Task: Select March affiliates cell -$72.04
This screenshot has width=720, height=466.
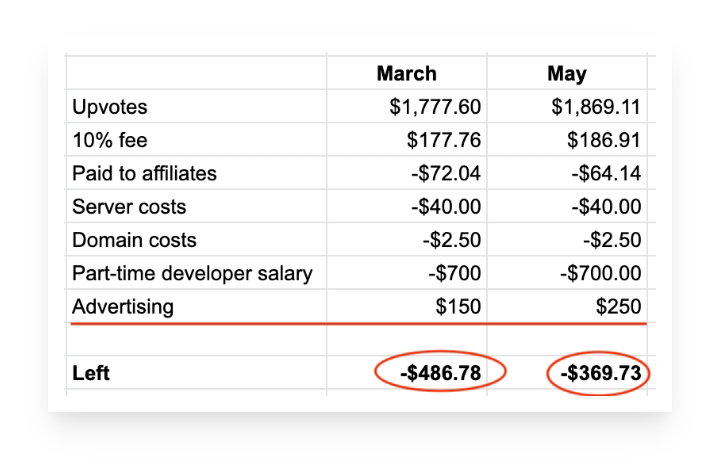Action: [407, 174]
